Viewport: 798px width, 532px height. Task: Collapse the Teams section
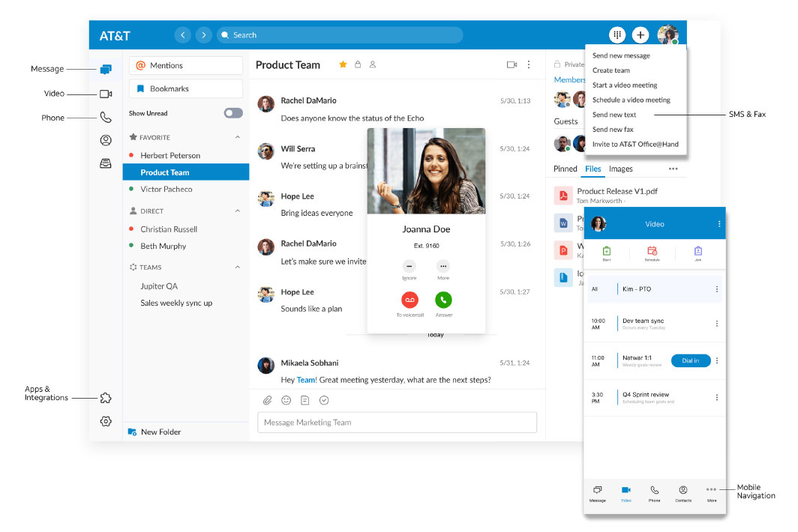click(238, 267)
